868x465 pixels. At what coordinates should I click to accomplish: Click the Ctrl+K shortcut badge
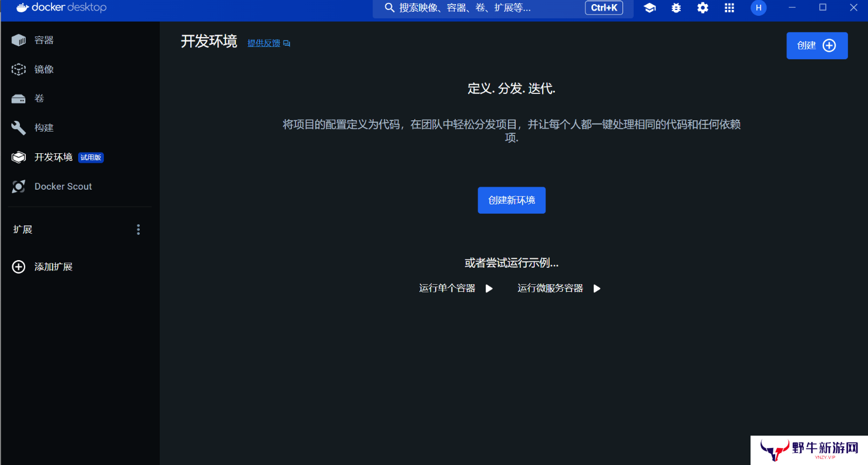point(604,8)
